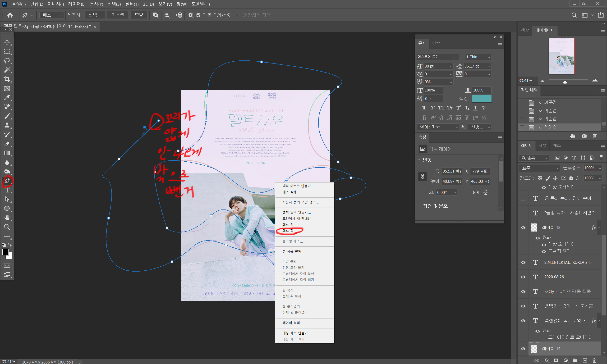Collapse the 정렬 및 분포 section

[419, 206]
